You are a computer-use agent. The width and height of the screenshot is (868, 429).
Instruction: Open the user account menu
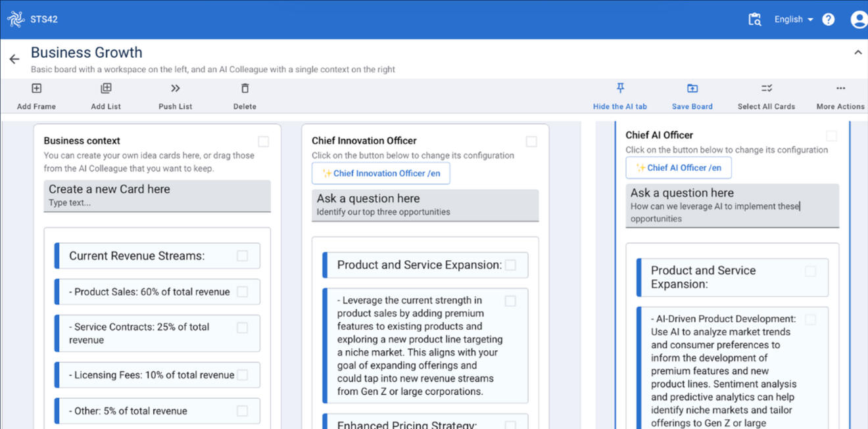[858, 20]
